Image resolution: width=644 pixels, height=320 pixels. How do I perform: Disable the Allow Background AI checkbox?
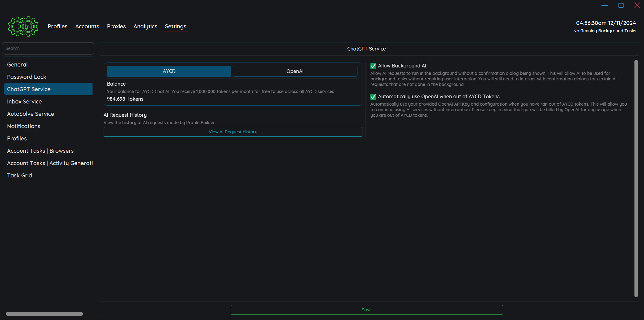click(373, 66)
